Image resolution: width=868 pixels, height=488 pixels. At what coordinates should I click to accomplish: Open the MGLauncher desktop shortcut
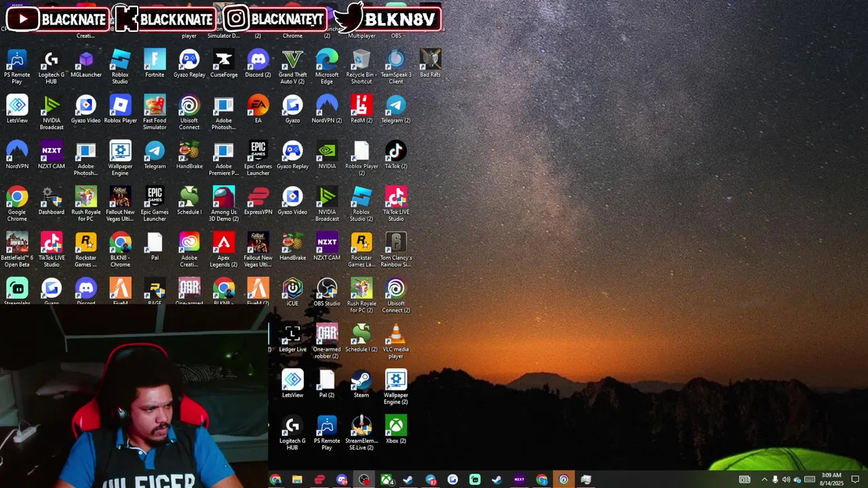pos(85,65)
